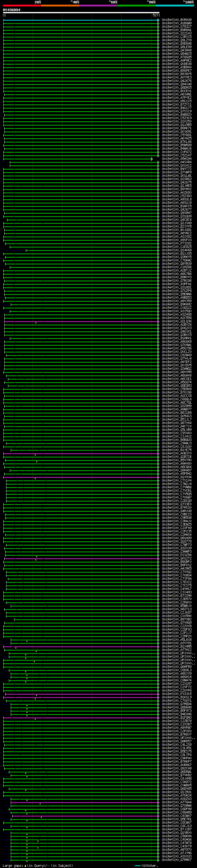197x868 pixels.
Task: Select the UniRef100_A6CSE1 label
Action: click(176, 379)
